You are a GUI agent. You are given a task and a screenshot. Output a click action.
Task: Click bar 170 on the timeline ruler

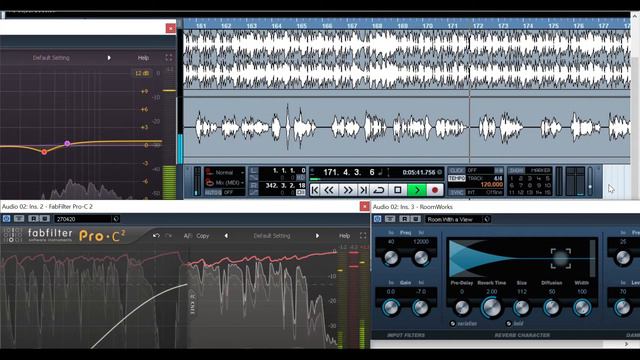point(427,25)
